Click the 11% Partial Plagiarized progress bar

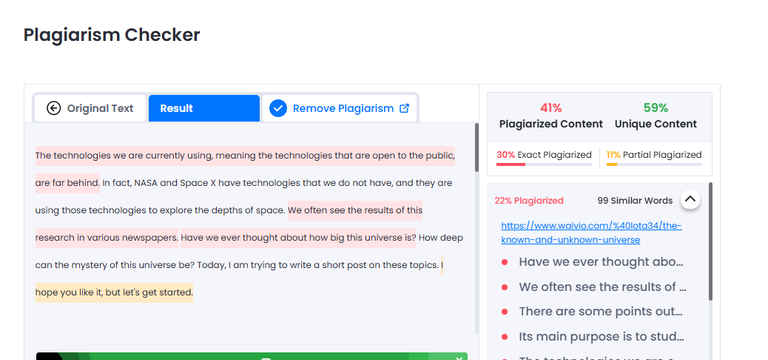[x=654, y=165]
